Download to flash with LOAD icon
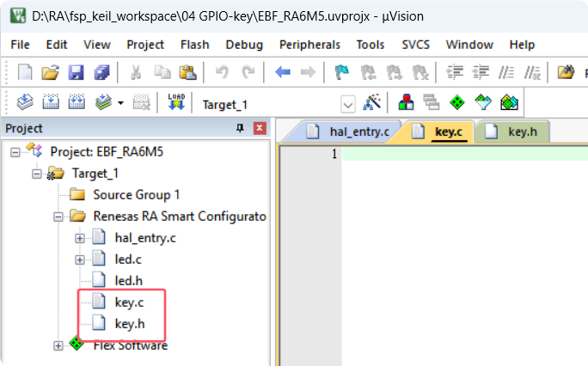This screenshot has height=366, width=588. pos(176,101)
